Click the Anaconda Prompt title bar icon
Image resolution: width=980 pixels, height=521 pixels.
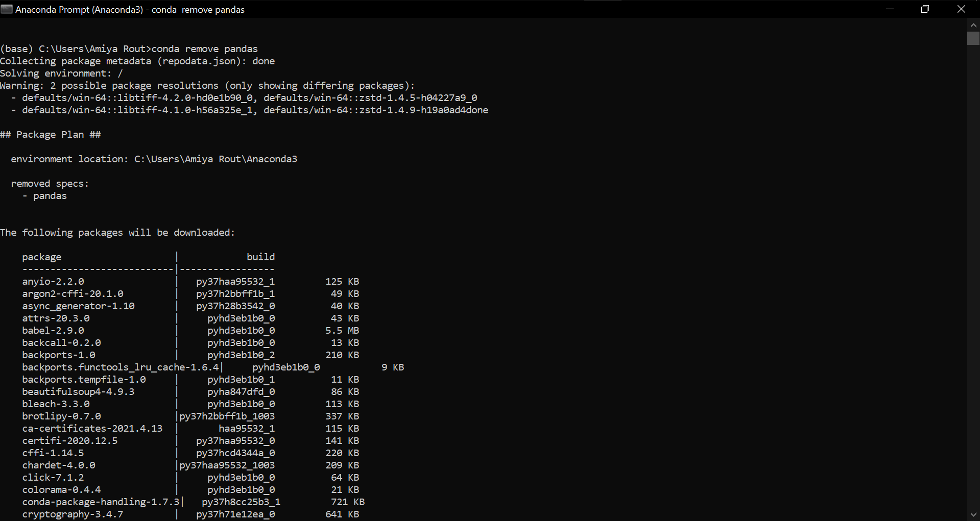click(x=7, y=9)
